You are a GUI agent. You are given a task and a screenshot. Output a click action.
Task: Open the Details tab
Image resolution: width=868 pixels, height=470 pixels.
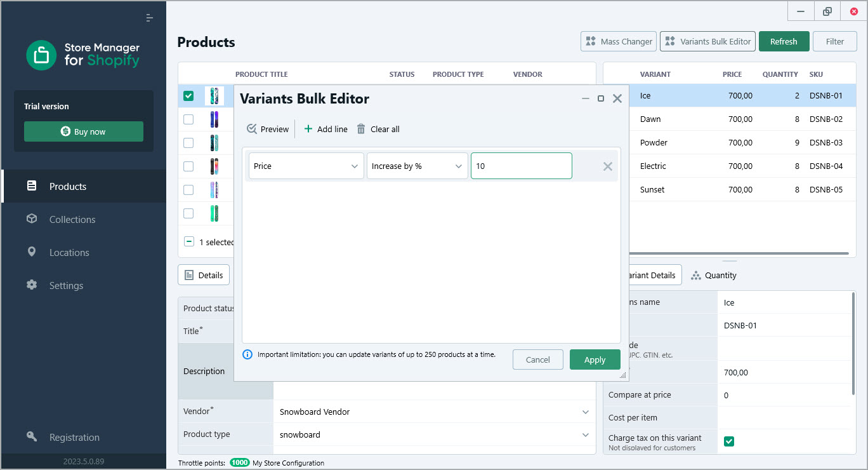204,275
